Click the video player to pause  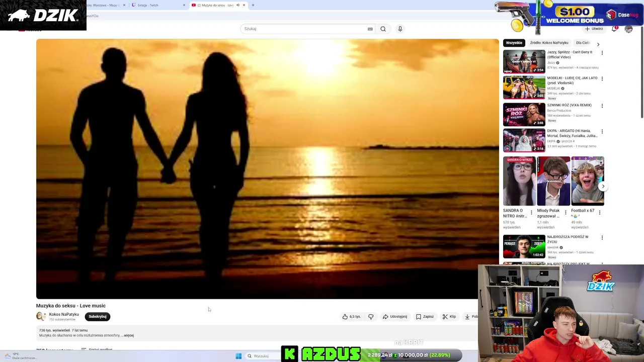[x=267, y=169]
